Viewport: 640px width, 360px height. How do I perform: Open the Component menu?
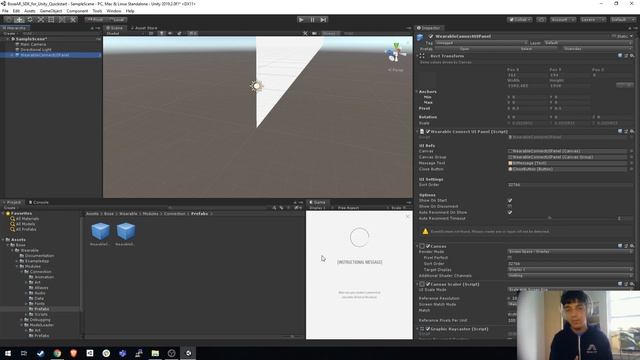[x=77, y=11]
